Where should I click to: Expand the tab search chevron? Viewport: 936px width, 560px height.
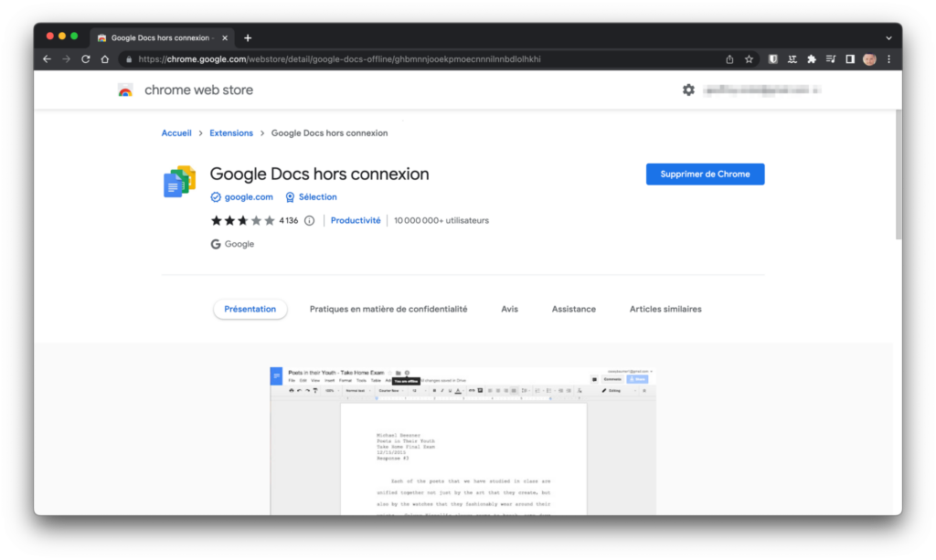(888, 37)
